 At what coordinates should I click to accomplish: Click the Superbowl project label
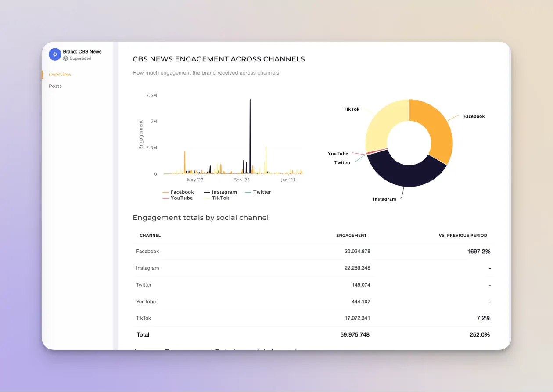click(x=80, y=58)
